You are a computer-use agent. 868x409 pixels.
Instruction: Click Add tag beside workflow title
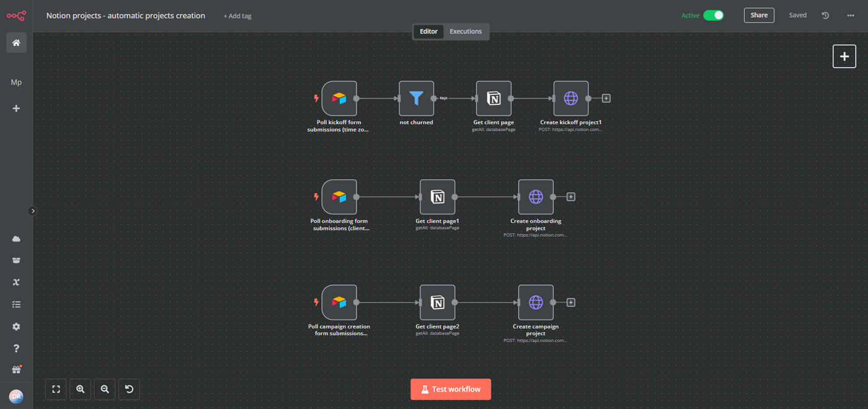click(237, 16)
